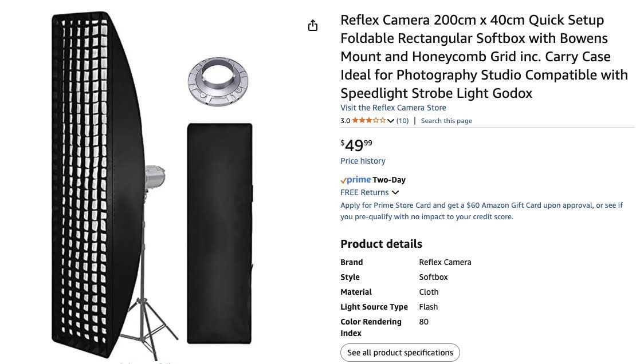Image resolution: width=636 pixels, height=364 pixels.
Task: Click the black carry case image
Action: [x=219, y=233]
